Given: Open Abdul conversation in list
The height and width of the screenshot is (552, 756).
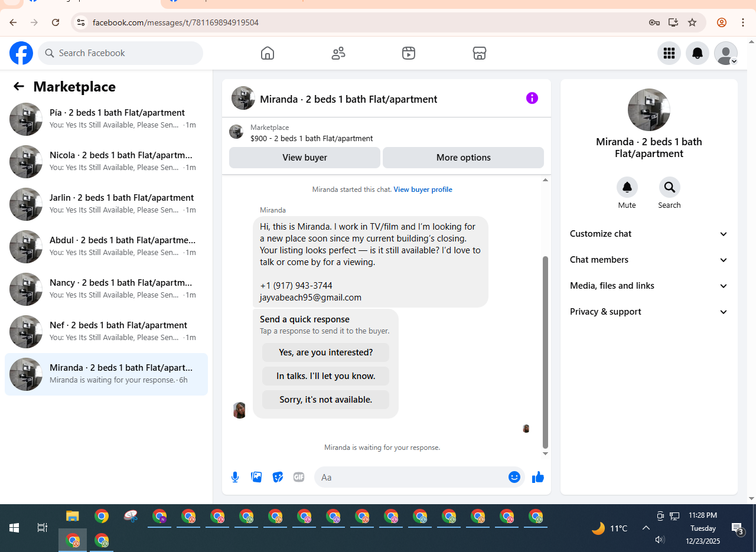Looking at the screenshot, I should 106,247.
